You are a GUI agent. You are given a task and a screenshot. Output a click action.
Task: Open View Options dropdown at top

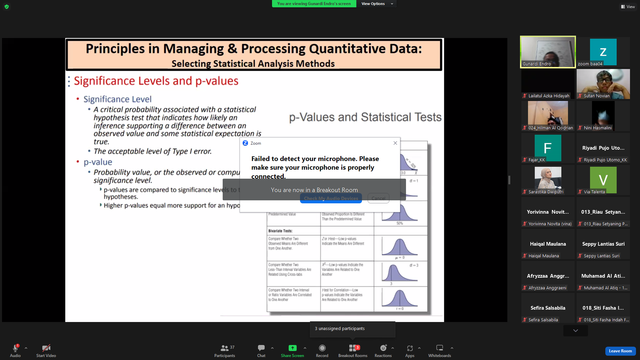coord(377,4)
